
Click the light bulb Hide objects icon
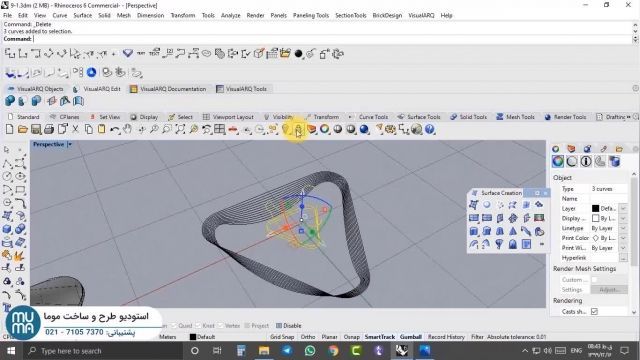click(285, 129)
